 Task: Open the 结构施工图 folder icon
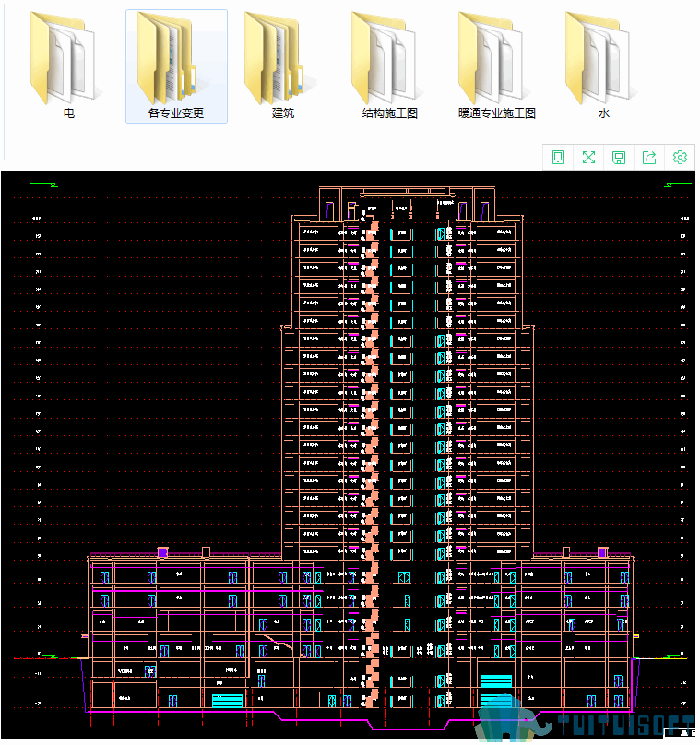click(x=386, y=58)
